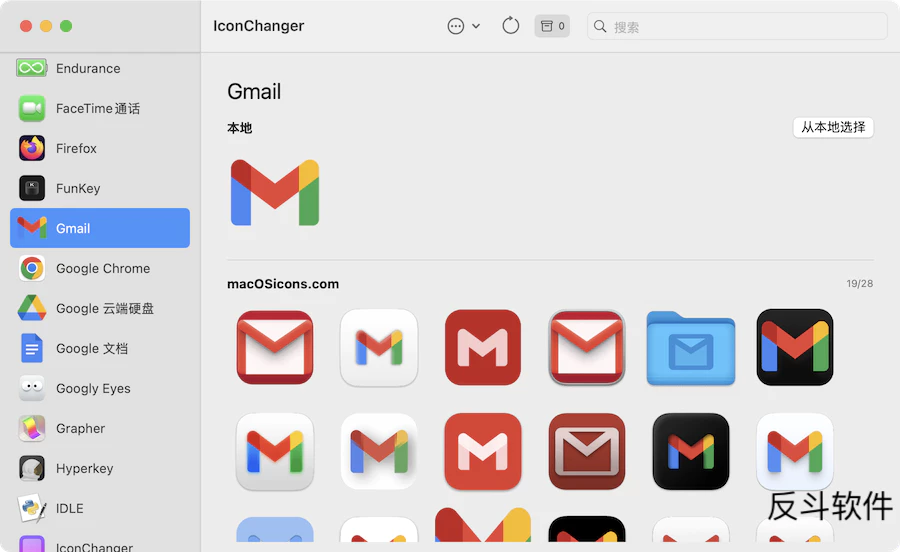Select FaceTime 通话 in the sidebar
This screenshot has width=900, height=552.
tap(100, 108)
